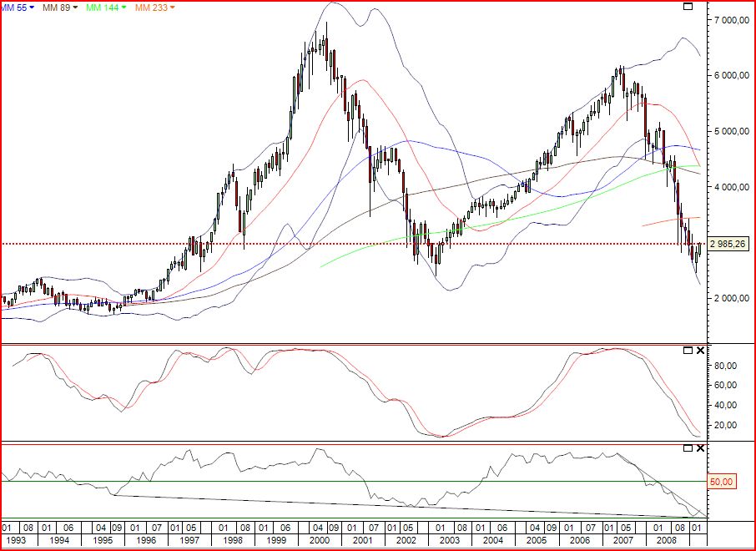Maximize the main price chart panel
Viewport: 756px width, 551px height.
point(688,7)
